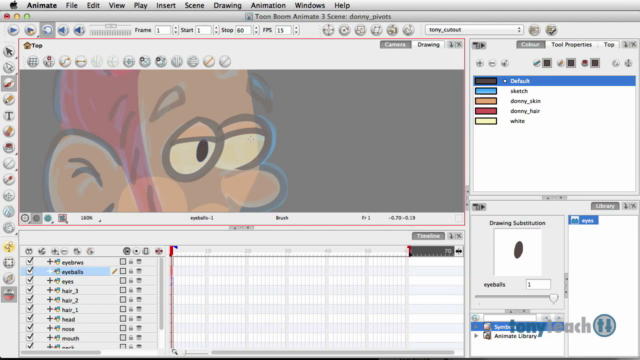Expand the hair_2 layer with its plus
The height and width of the screenshot is (360, 640).
pyautogui.click(x=49, y=300)
